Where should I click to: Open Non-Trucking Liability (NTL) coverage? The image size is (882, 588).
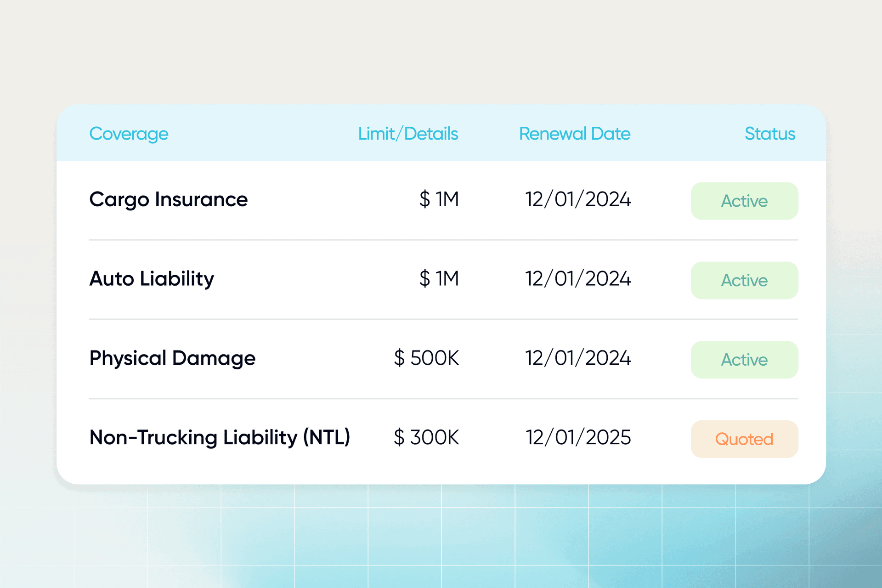pyautogui.click(x=220, y=437)
